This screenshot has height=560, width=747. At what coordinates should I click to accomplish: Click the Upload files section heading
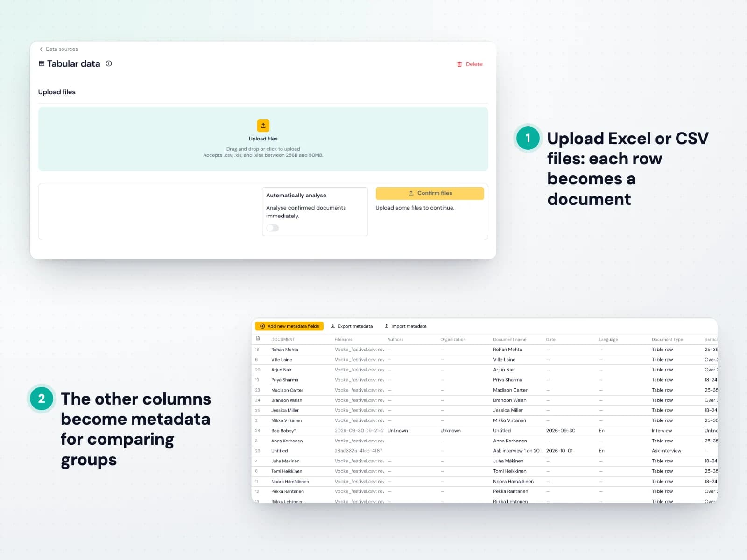click(56, 92)
